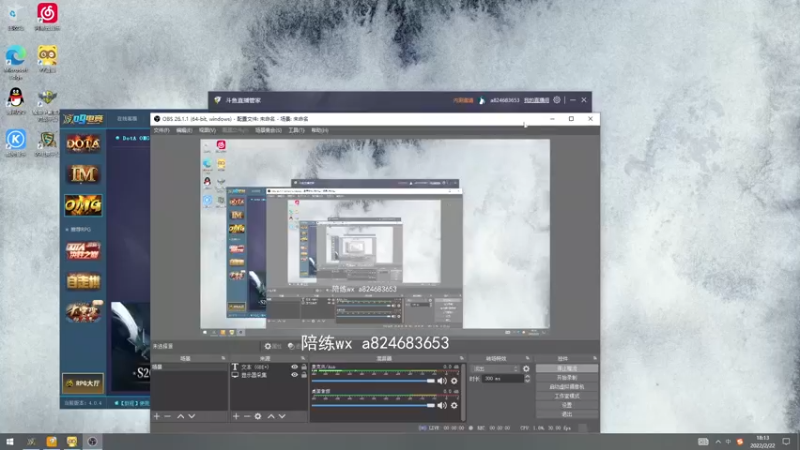Open the 帮助(H) menu in OBS

(319, 130)
